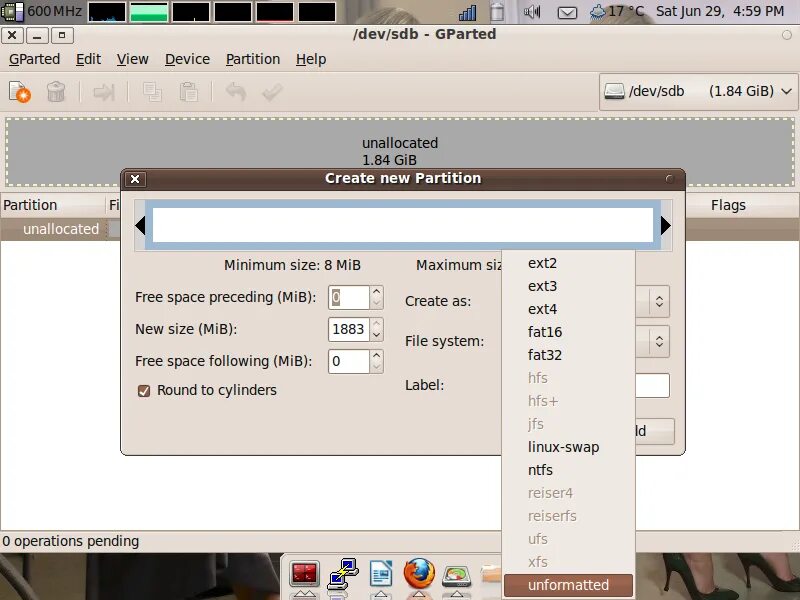Open the Device menu

[x=187, y=59]
